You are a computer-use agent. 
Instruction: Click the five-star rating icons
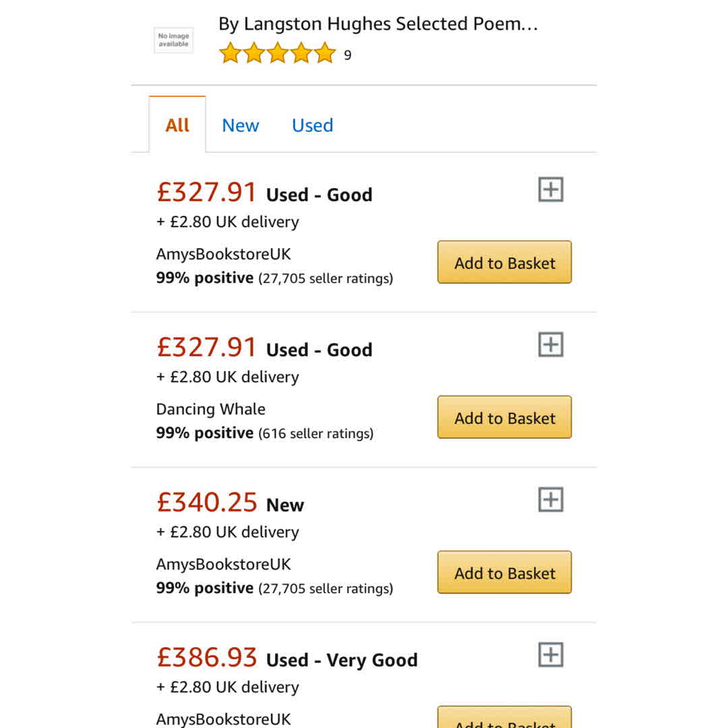click(277, 53)
